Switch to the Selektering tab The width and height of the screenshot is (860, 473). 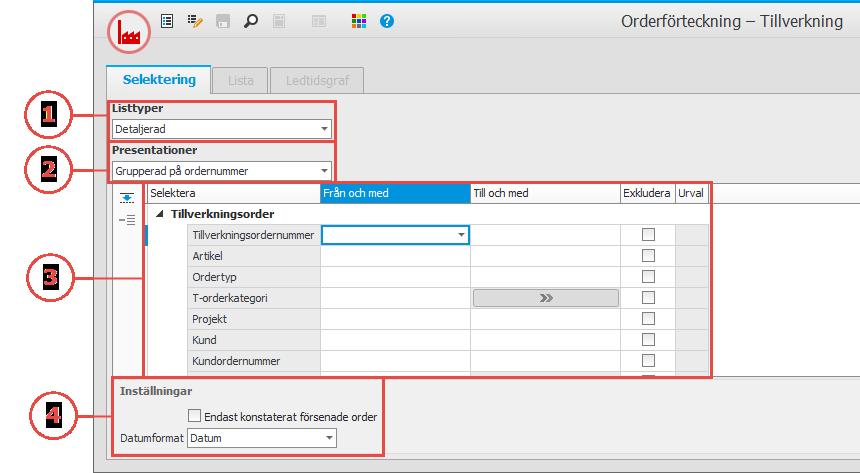159,80
